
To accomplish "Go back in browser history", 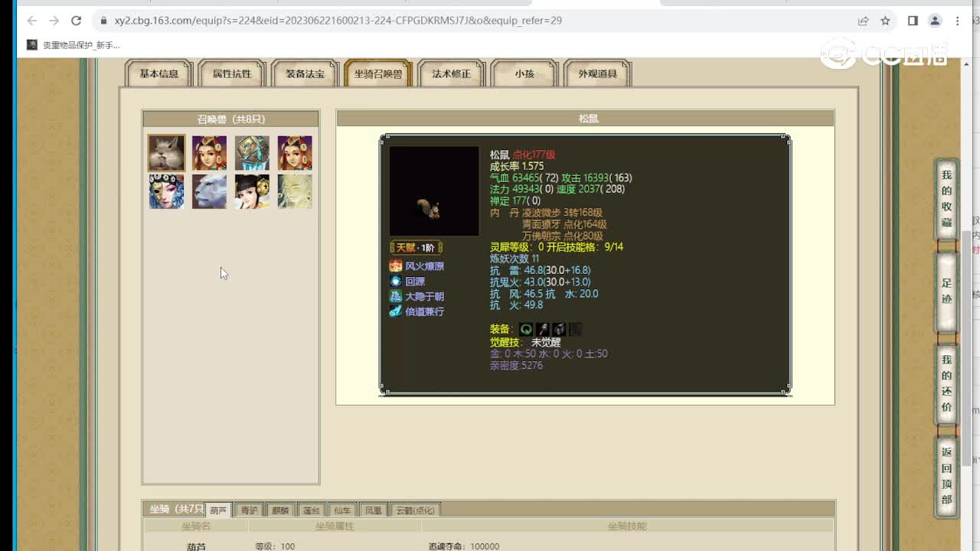I will coord(31,21).
